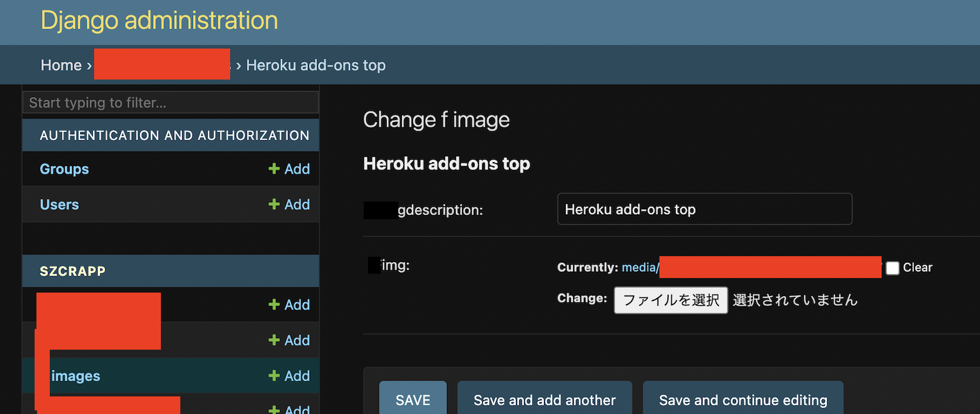Click the SAVE button

coord(413,399)
